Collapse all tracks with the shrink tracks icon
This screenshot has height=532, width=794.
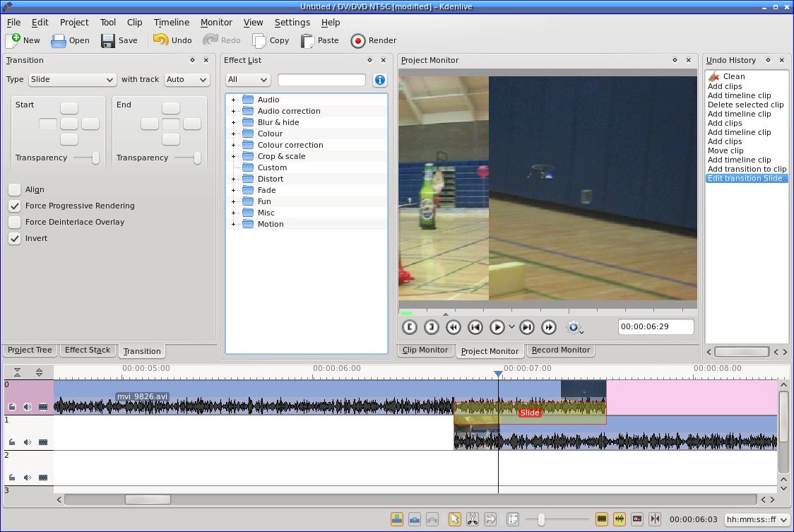[17, 372]
